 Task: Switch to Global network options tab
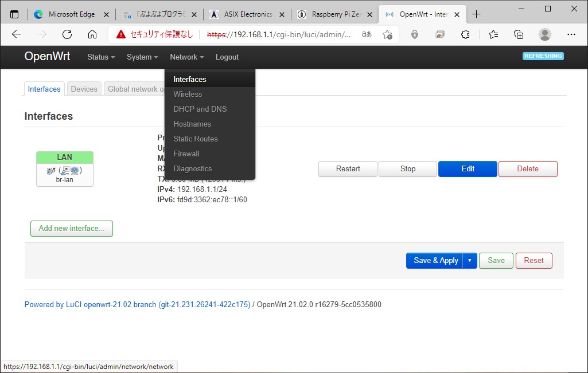[135, 89]
